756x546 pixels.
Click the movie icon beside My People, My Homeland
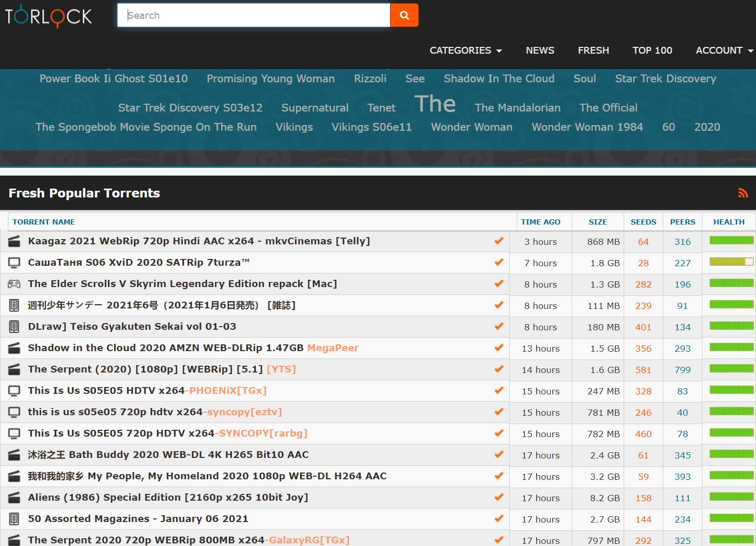pyautogui.click(x=14, y=476)
